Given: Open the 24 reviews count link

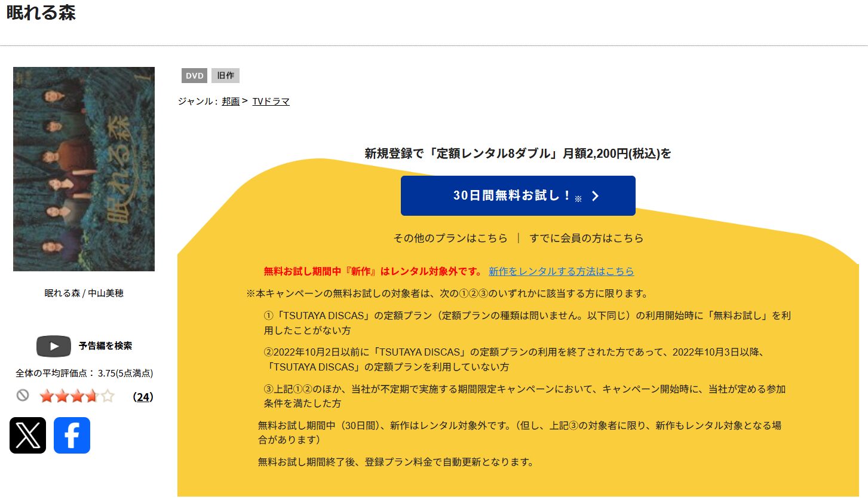Looking at the screenshot, I should point(143,397).
